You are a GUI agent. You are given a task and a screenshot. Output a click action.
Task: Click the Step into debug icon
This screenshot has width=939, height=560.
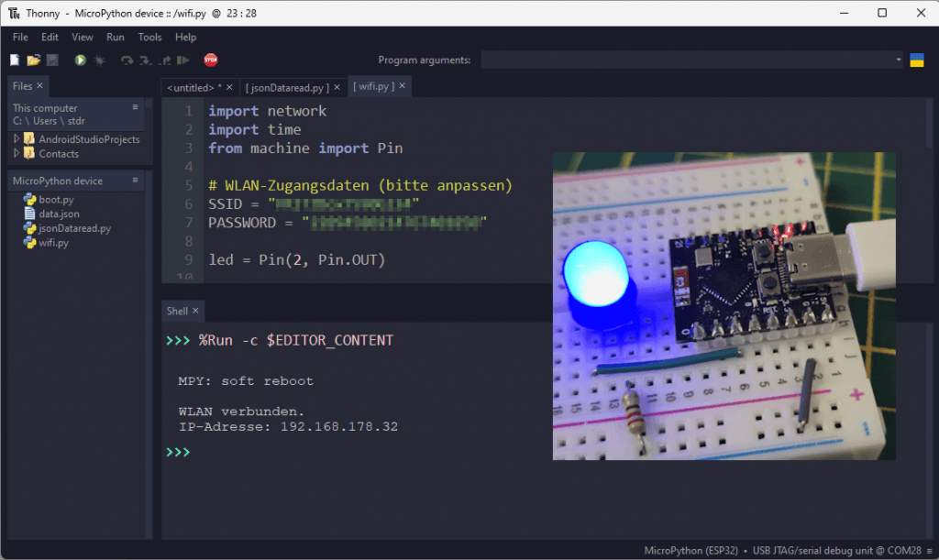click(143, 60)
